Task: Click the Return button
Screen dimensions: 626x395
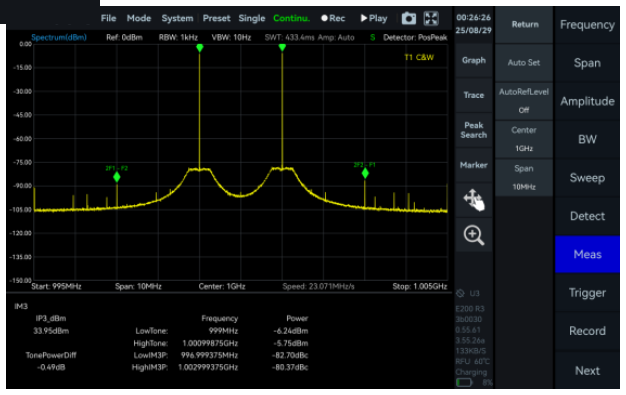Action: tap(524, 25)
